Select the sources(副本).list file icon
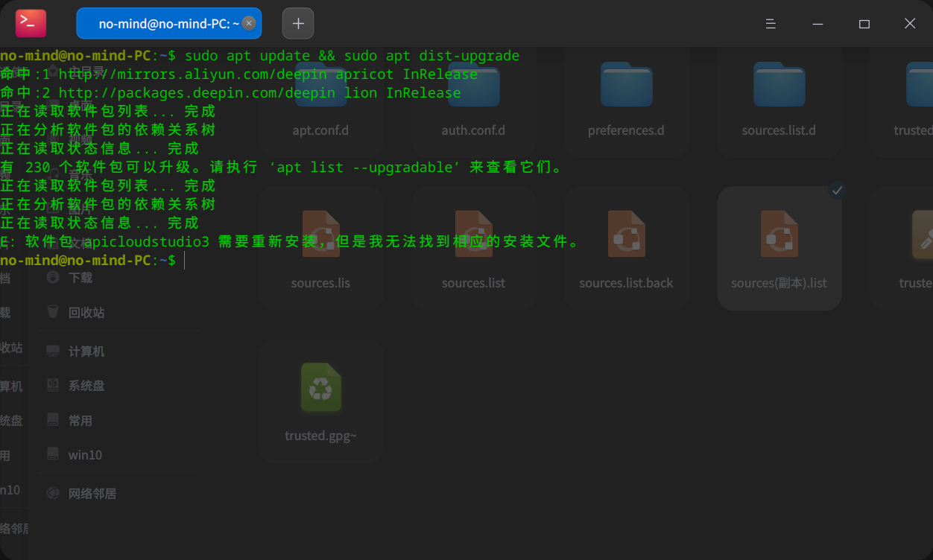This screenshot has width=933, height=560. click(779, 234)
